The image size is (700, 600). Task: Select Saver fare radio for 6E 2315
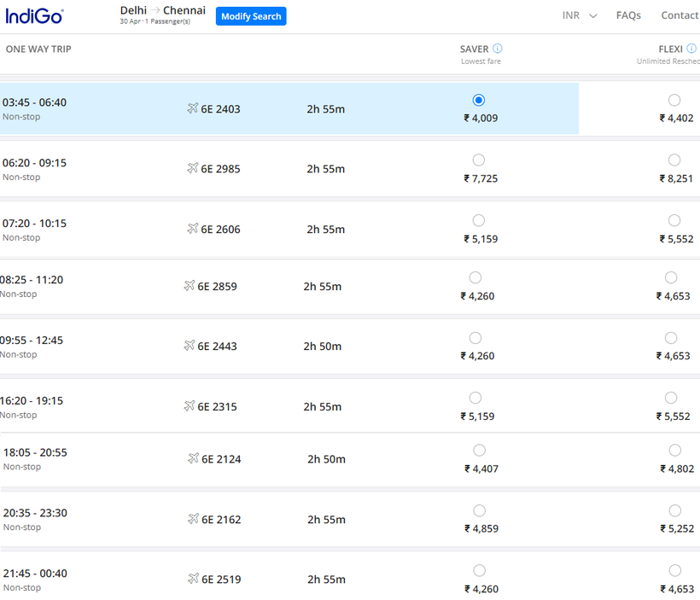[x=475, y=398]
